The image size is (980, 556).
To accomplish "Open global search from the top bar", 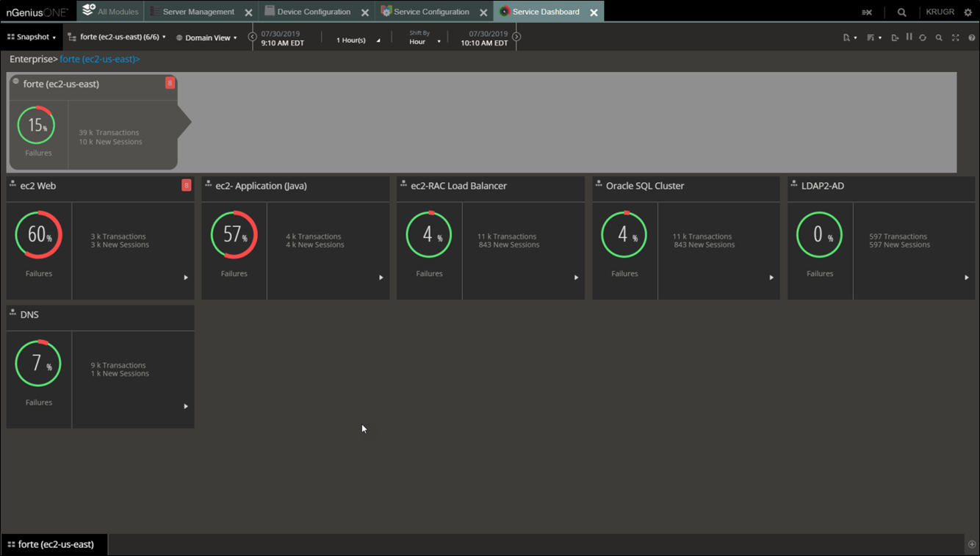I will coord(901,11).
